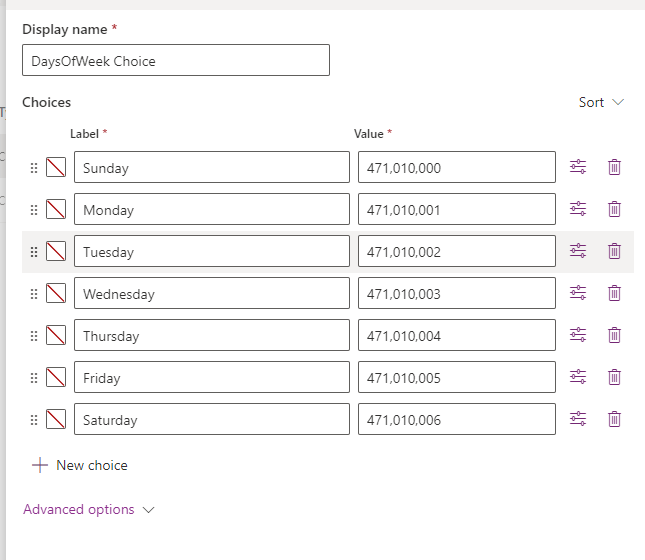This screenshot has width=645, height=560.
Task: Open color picker for Saturday choice
Action: 56,419
